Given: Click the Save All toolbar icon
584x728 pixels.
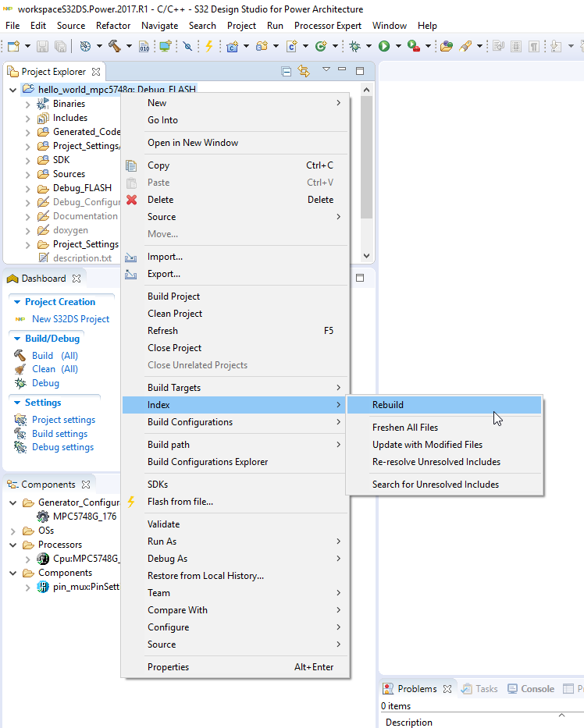Looking at the screenshot, I should point(60,46).
